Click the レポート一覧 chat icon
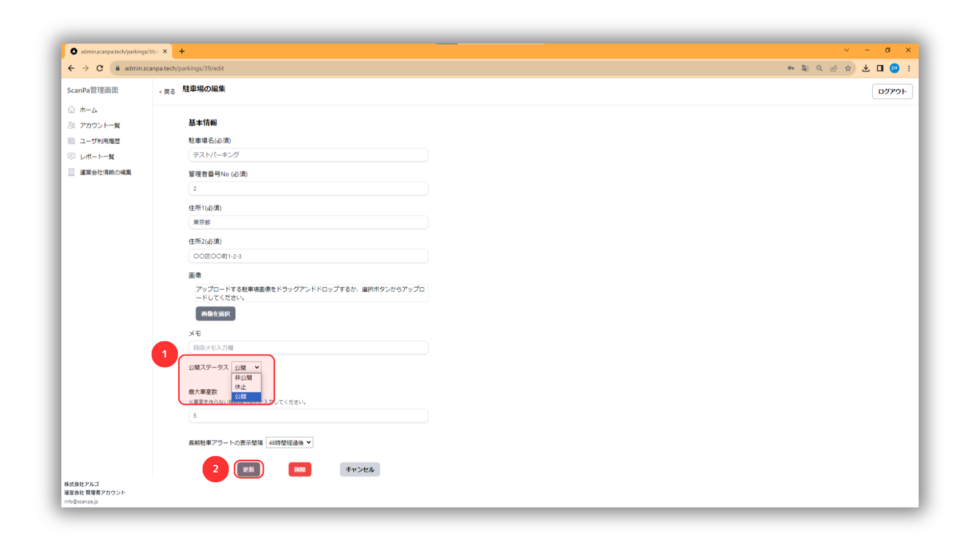Screen dimensions: 980x551 [71, 157]
